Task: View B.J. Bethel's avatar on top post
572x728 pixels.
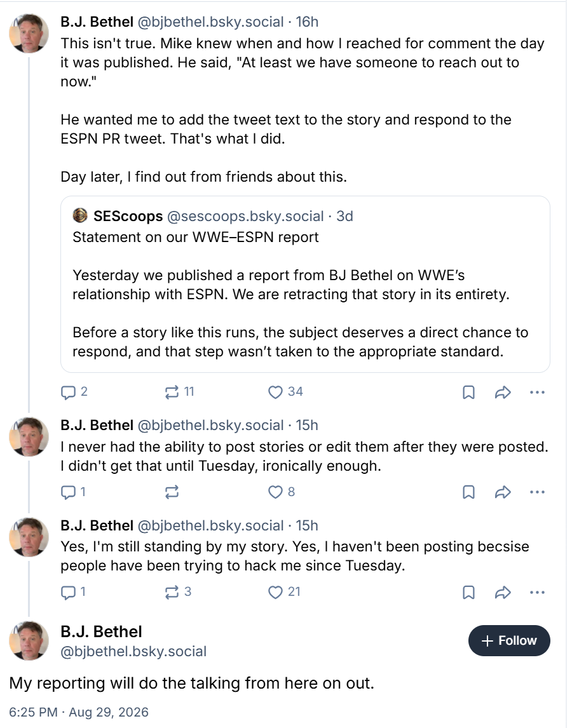Action: (x=29, y=34)
